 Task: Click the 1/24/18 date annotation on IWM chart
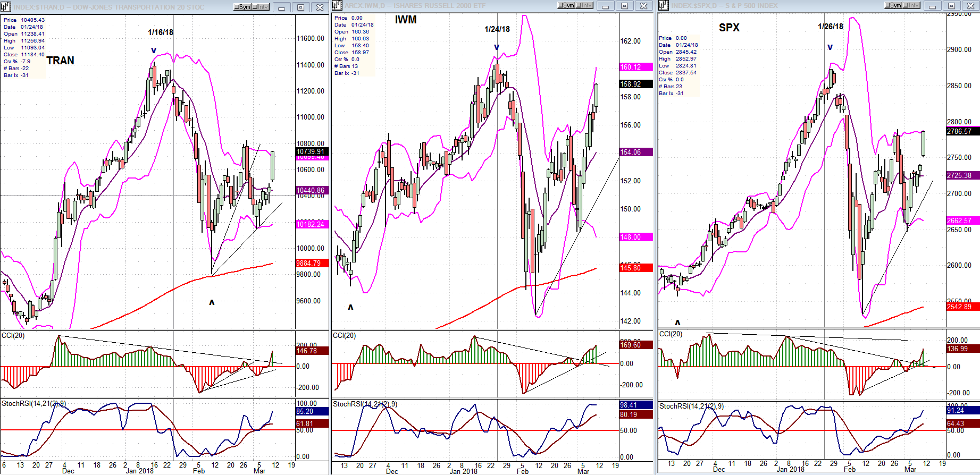point(497,29)
